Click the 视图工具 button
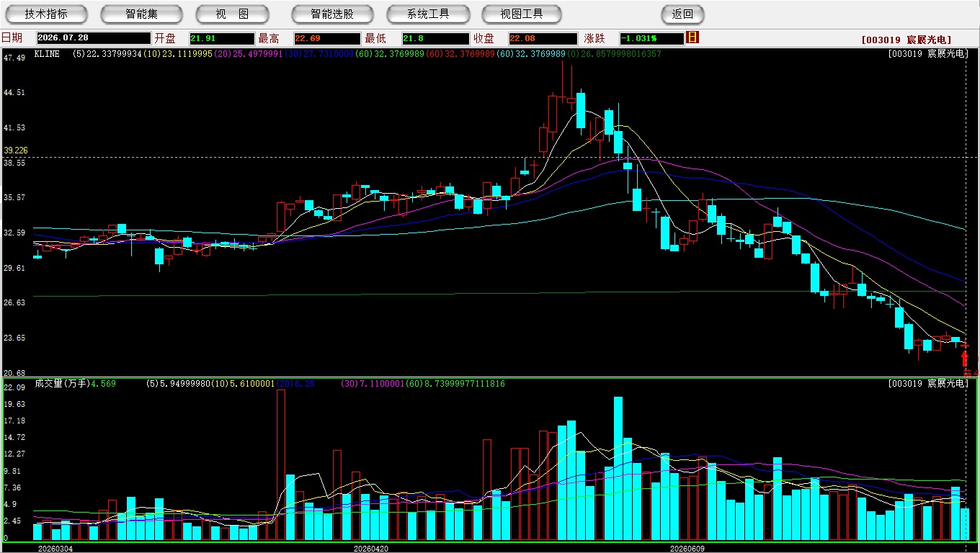980x553 pixels. [x=522, y=14]
